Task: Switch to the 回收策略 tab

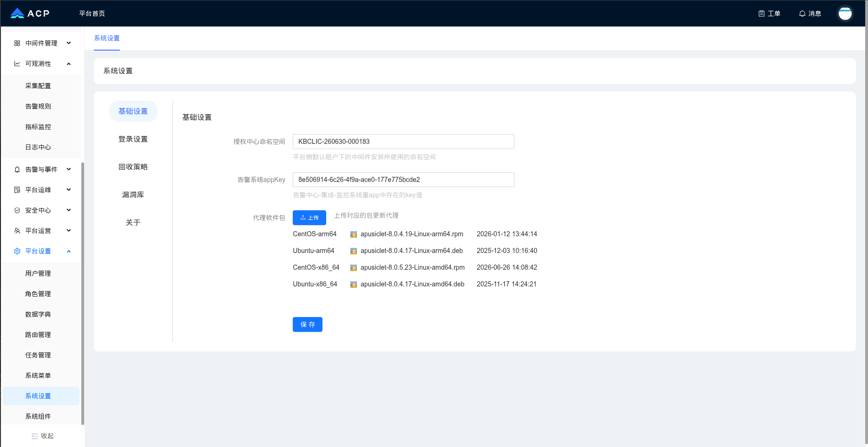Action: pos(133,167)
